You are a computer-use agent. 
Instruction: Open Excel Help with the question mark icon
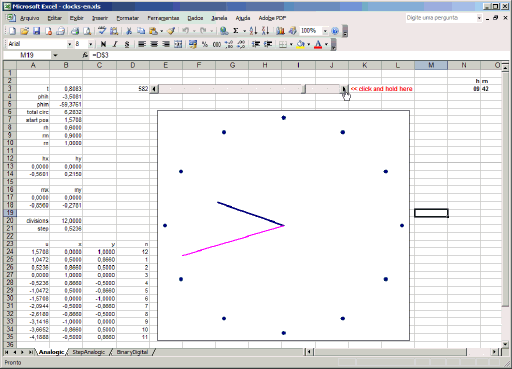335,31
